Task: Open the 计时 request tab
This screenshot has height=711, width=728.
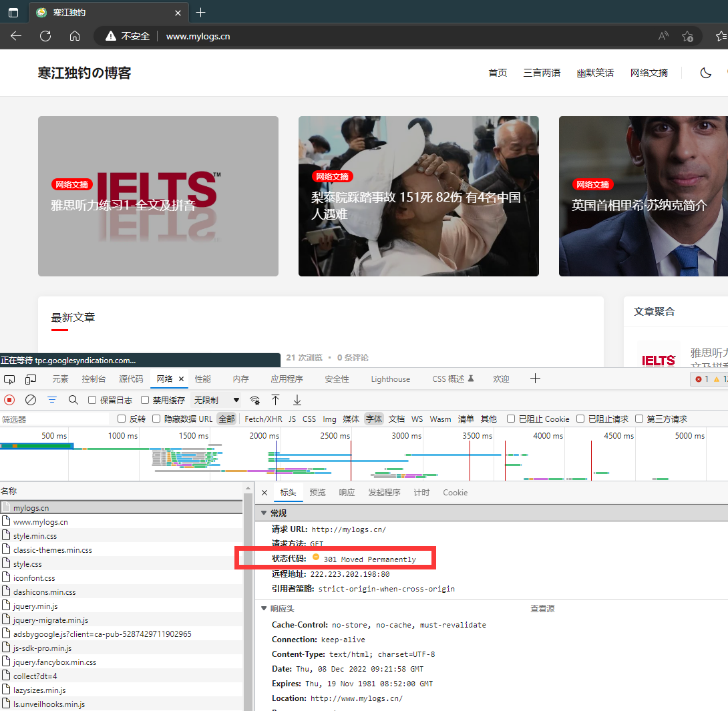Action: click(421, 493)
